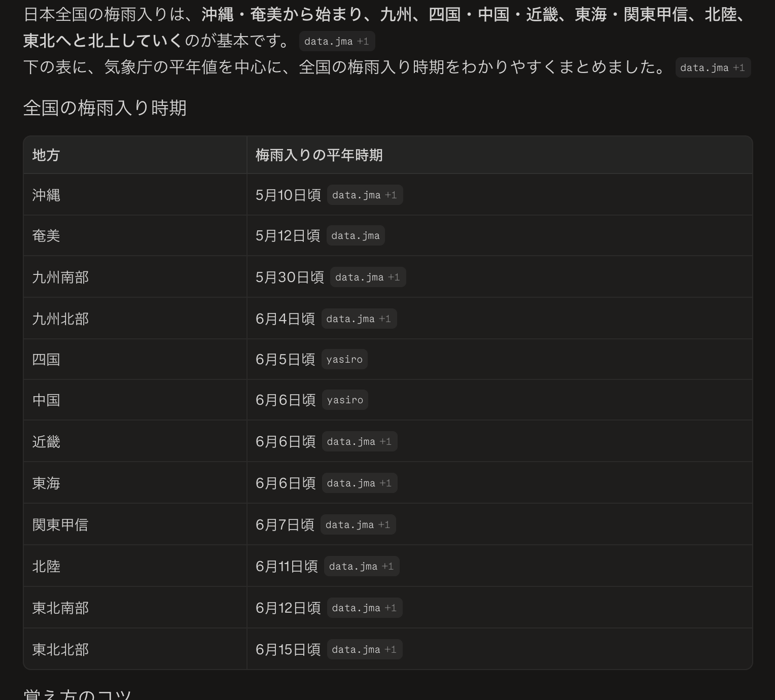Click the date 6月4日頃
The width and height of the screenshot is (775, 700).
(285, 319)
